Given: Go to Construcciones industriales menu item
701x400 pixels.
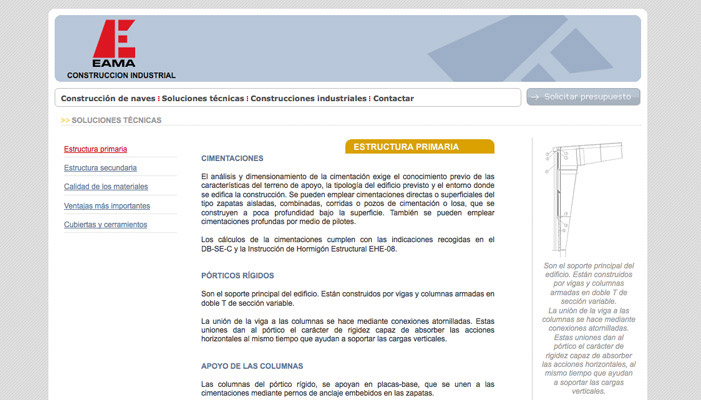Looking at the screenshot, I should tap(308, 98).
